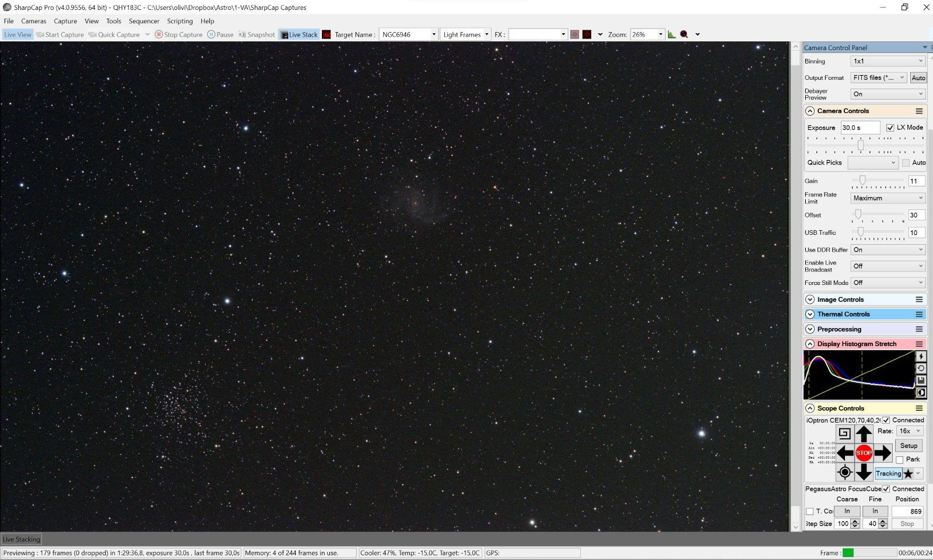The width and height of the screenshot is (933, 560).
Task: Click the crosshair target icon in Scope Controls
Action: pos(844,473)
